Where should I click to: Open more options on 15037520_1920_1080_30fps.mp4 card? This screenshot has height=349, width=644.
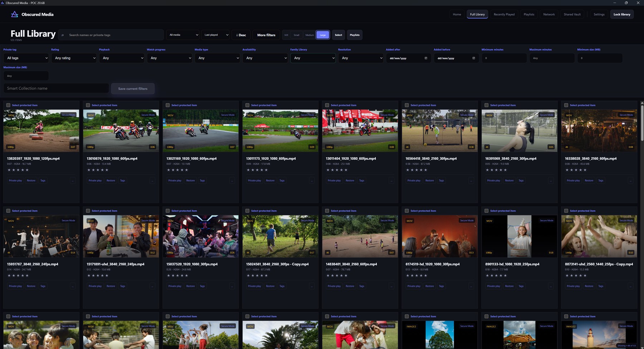click(232, 286)
